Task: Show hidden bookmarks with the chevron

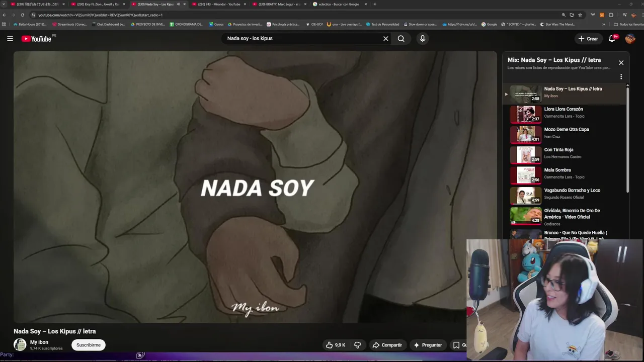Action: click(604, 24)
